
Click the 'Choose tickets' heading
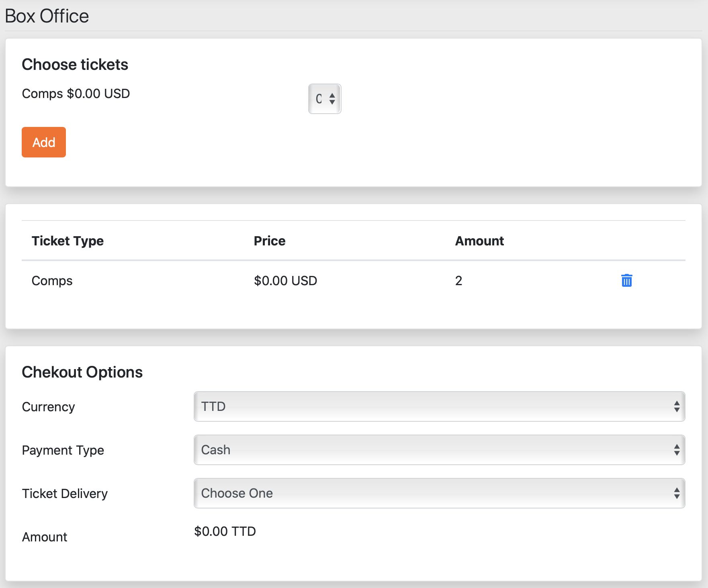tap(75, 65)
